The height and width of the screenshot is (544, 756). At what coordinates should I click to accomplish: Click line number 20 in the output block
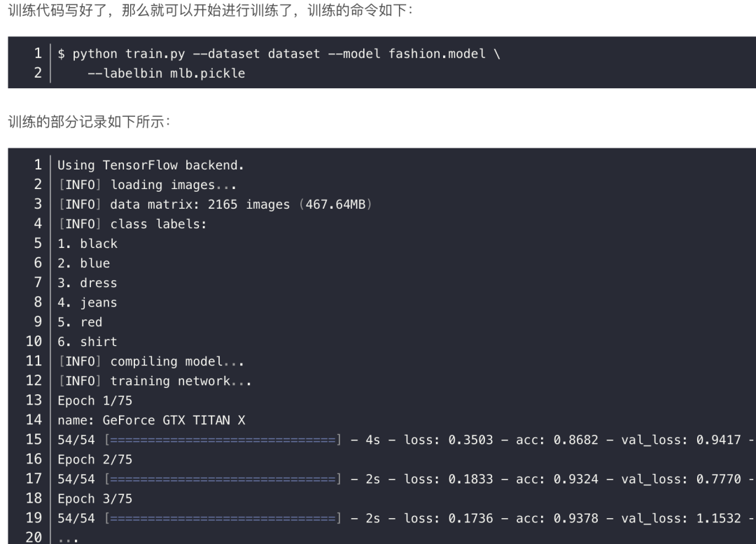pos(34,538)
